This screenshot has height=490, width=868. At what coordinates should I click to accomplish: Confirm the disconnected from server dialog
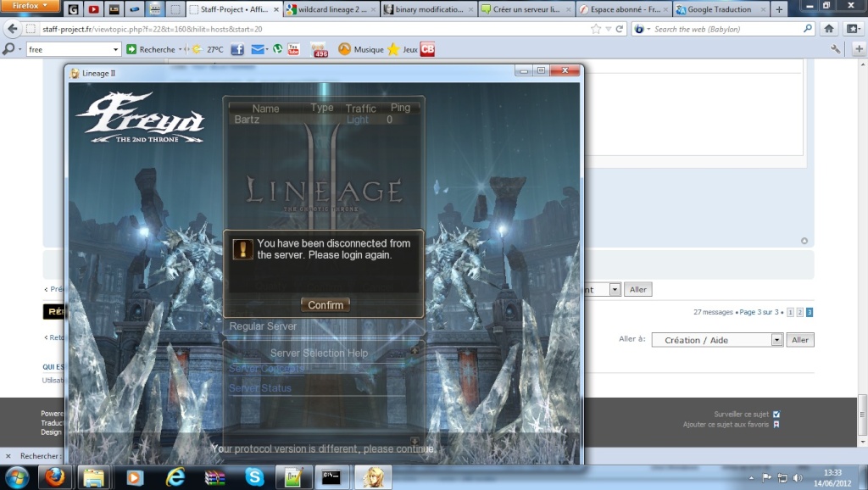tap(325, 305)
